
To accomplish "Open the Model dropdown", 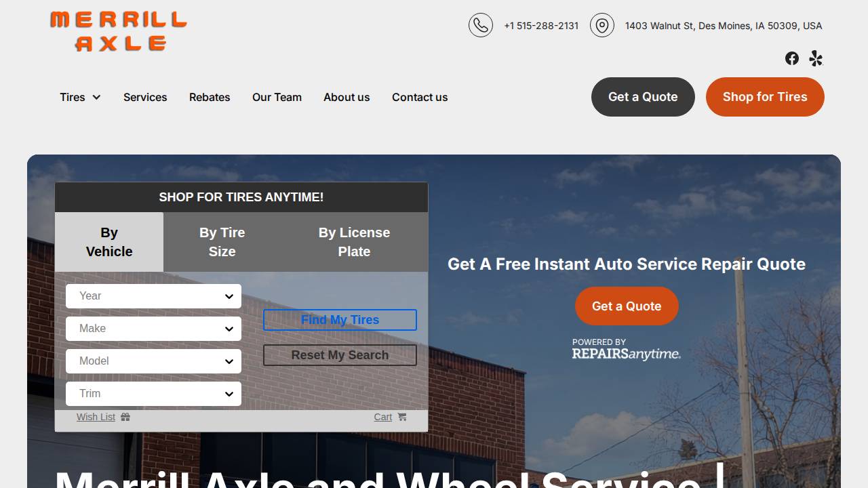I will pos(153,361).
